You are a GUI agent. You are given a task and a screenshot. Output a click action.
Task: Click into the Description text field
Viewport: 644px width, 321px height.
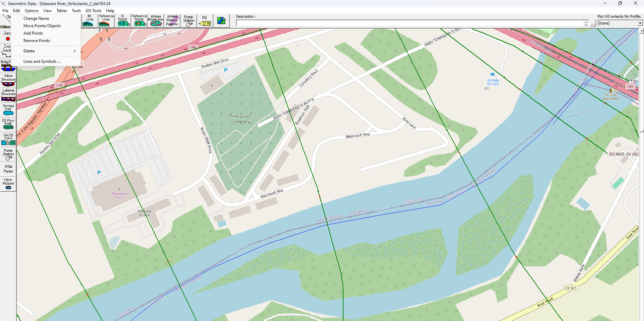click(410, 23)
